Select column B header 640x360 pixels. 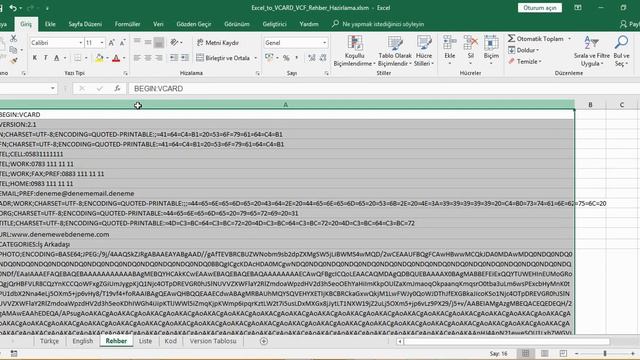coord(590,105)
